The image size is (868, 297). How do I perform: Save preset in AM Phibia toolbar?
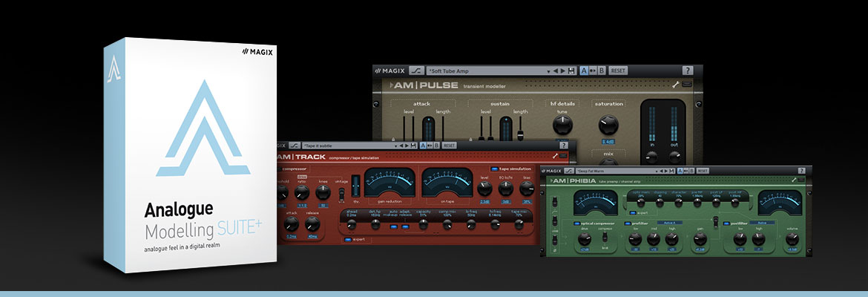(x=672, y=171)
